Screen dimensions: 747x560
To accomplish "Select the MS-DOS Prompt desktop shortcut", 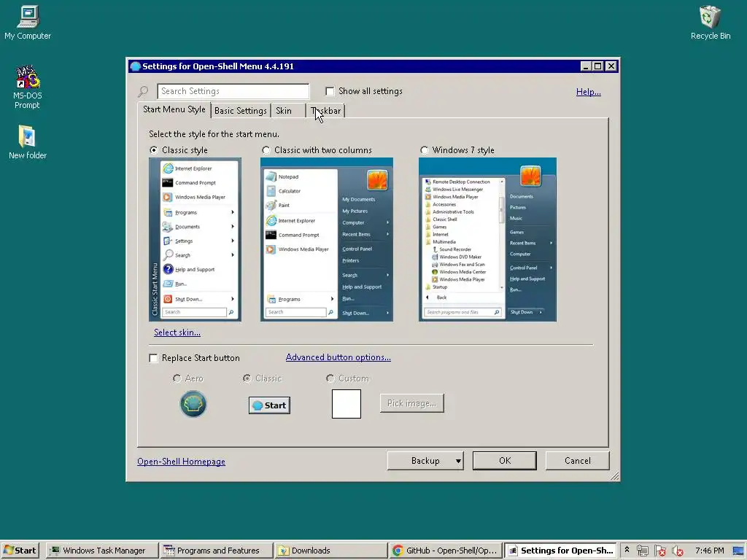I will tap(27, 87).
